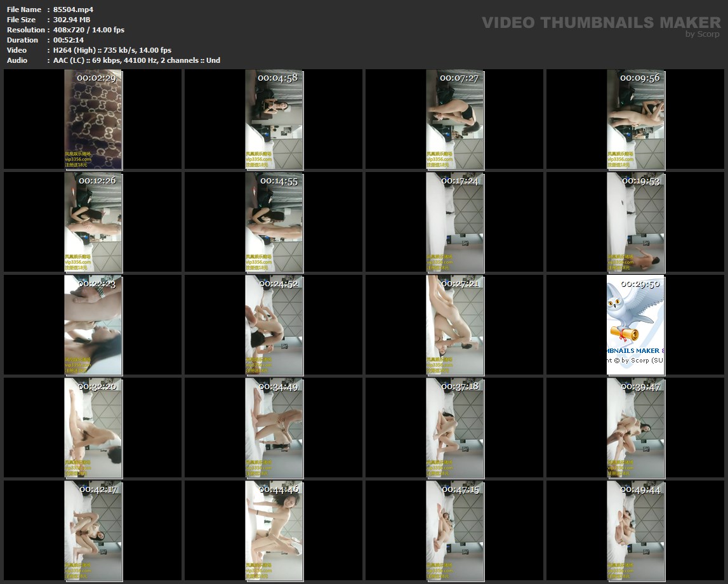Image resolution: width=728 pixels, height=584 pixels.
Task: Click the "by Scorp" credit text
Action: tap(703, 34)
